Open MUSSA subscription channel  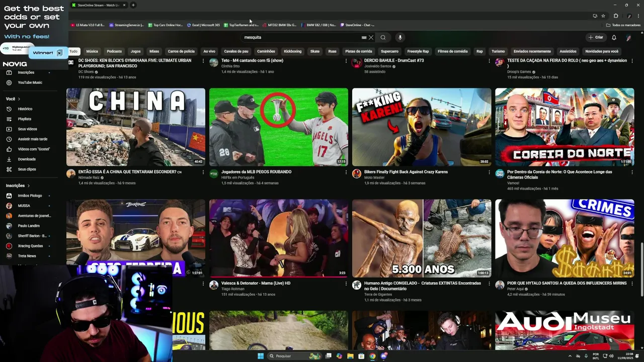pyautogui.click(x=24, y=206)
